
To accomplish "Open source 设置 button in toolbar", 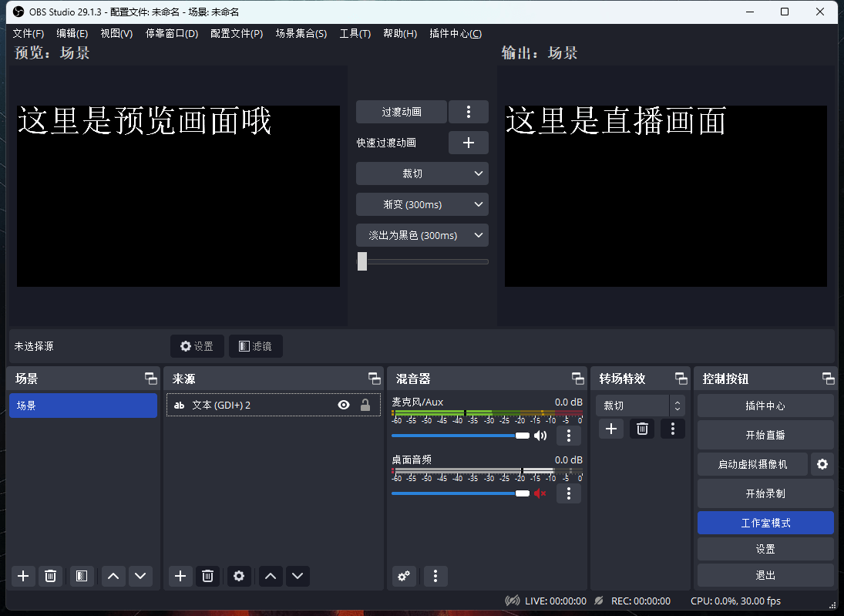I will pyautogui.click(x=197, y=346).
